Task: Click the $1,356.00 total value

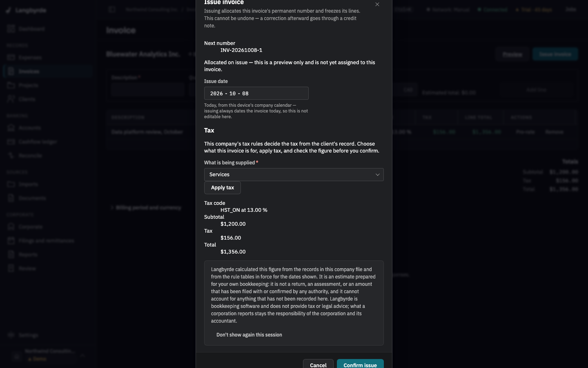Action: (x=233, y=251)
